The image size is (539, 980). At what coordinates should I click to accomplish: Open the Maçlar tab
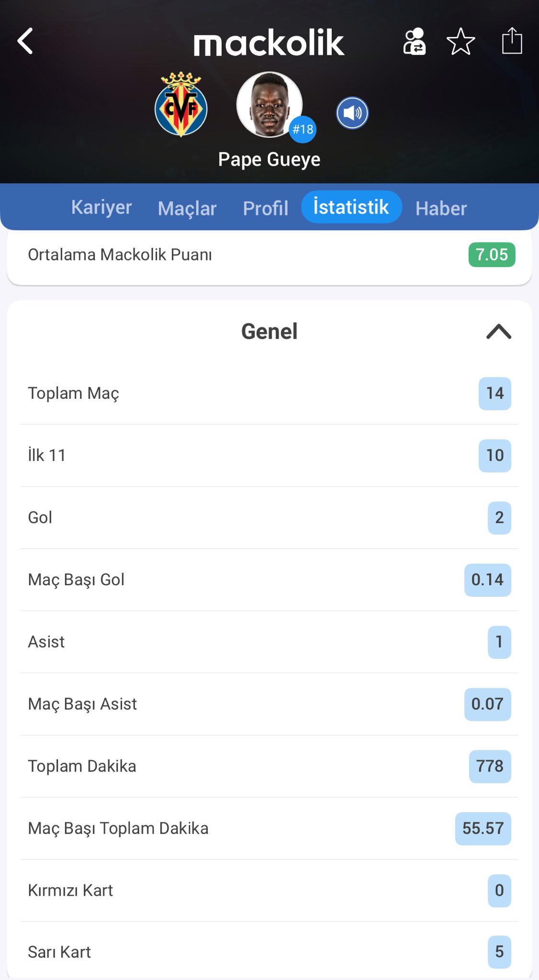coord(187,209)
